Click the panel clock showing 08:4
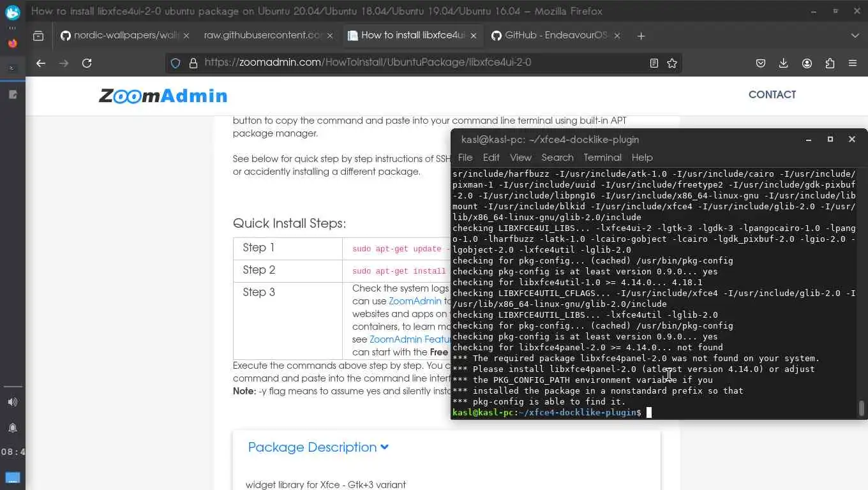Image resolution: width=868 pixels, height=490 pixels. [x=13, y=452]
